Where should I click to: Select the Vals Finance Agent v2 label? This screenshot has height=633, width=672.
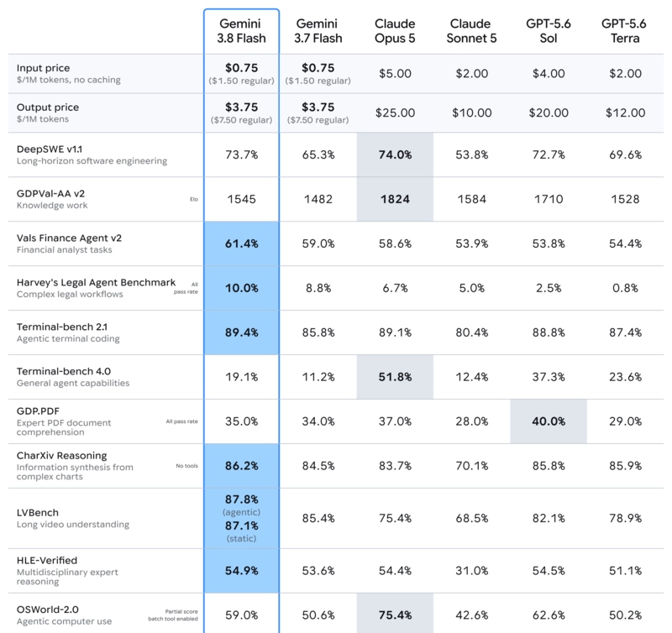click(69, 238)
